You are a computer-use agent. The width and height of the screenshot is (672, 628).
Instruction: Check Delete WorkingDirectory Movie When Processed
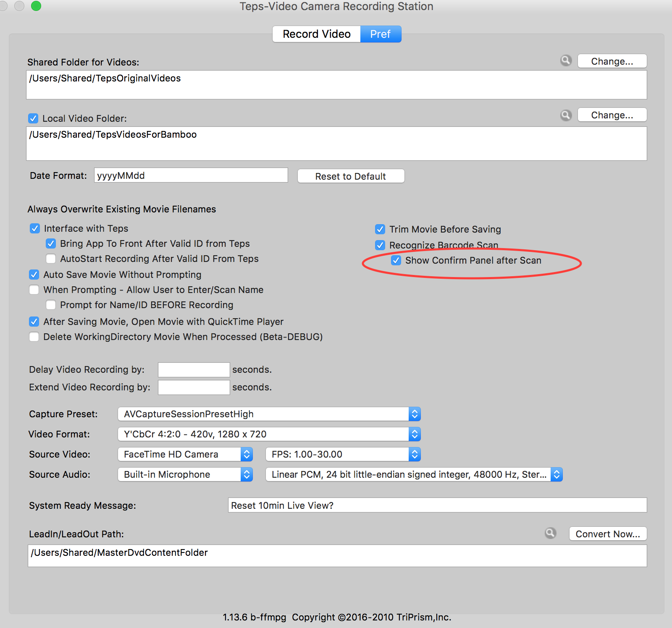click(34, 337)
